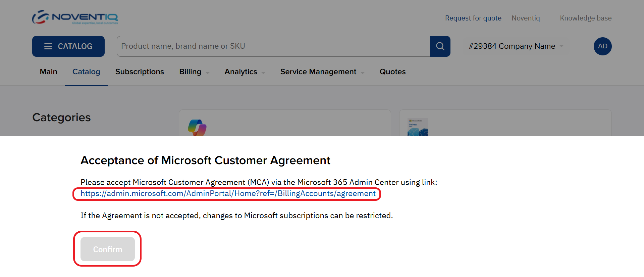Click the Confirm button
Image resolution: width=644 pixels, height=277 pixels.
(108, 249)
